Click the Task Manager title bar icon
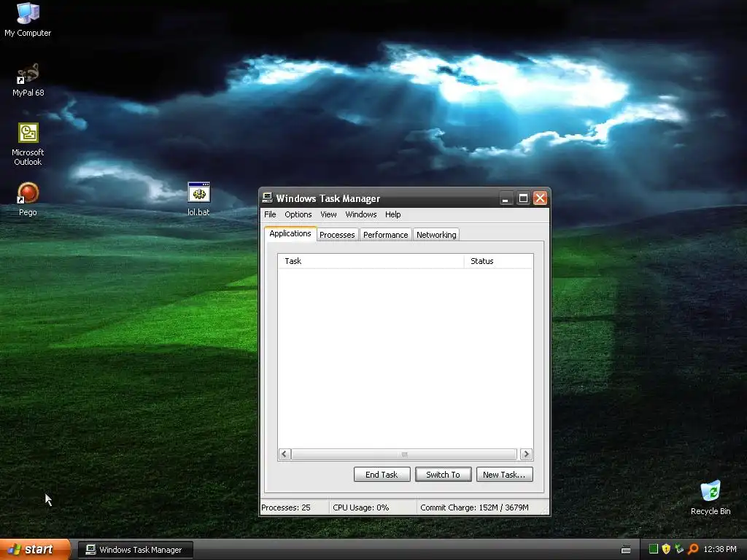Image resolution: width=747 pixels, height=560 pixels. click(267, 198)
